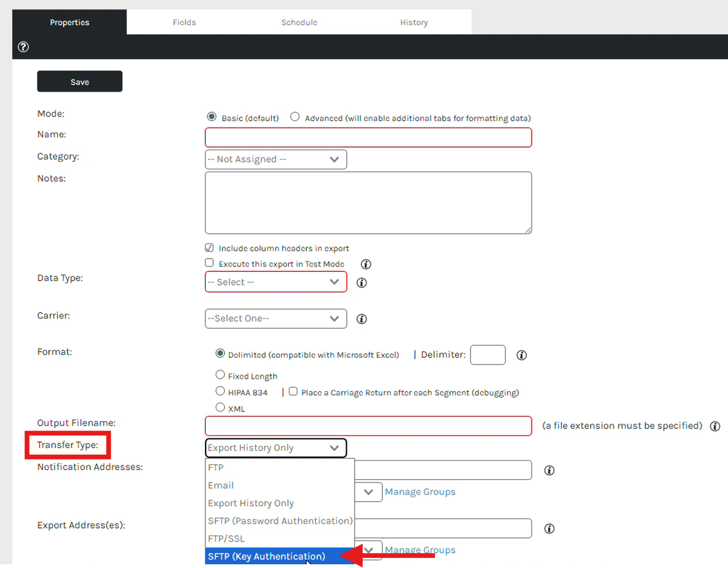Screen dimensions: 728x568
Task: Select SFTP (Password Authentication) option
Action: click(x=280, y=521)
